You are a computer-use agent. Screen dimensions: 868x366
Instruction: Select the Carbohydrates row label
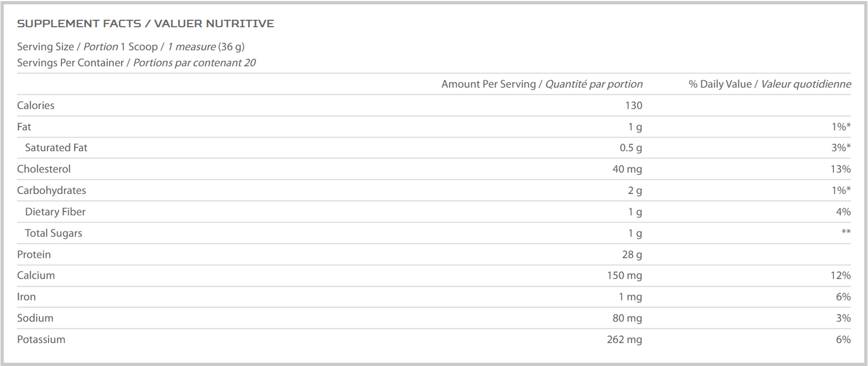click(52, 191)
